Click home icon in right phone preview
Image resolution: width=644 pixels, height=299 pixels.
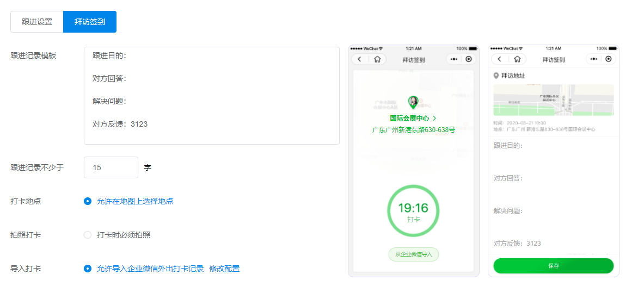coord(517,59)
